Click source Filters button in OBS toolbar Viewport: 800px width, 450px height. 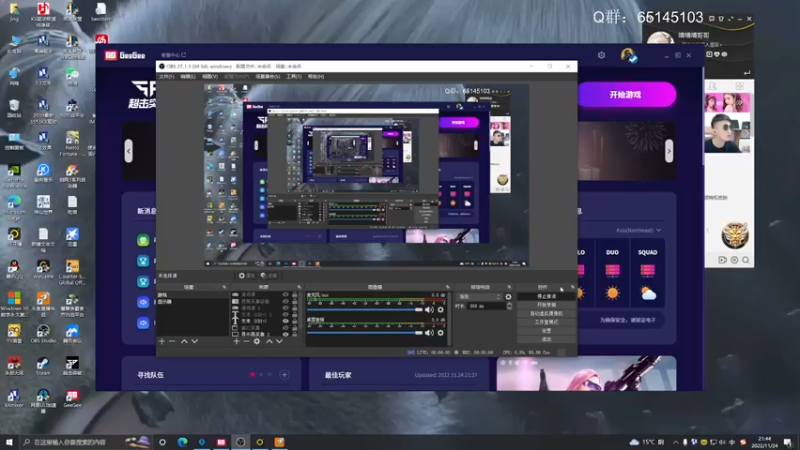click(268, 276)
